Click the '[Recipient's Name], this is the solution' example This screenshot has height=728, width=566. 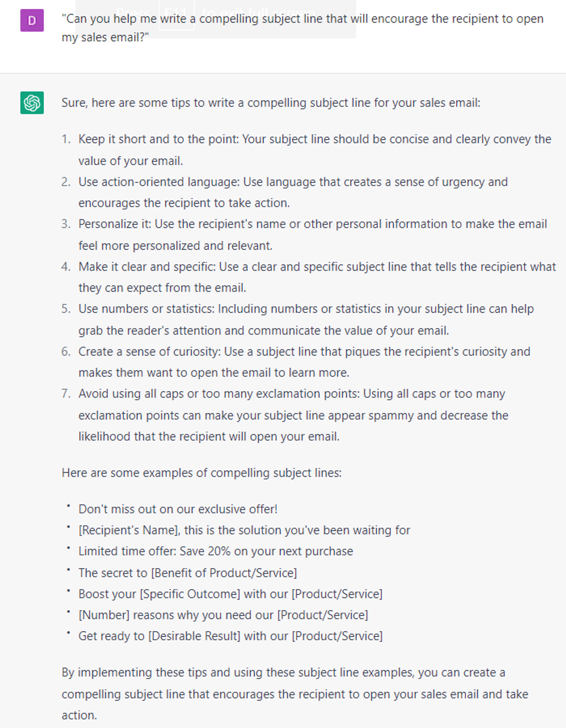[x=244, y=530]
